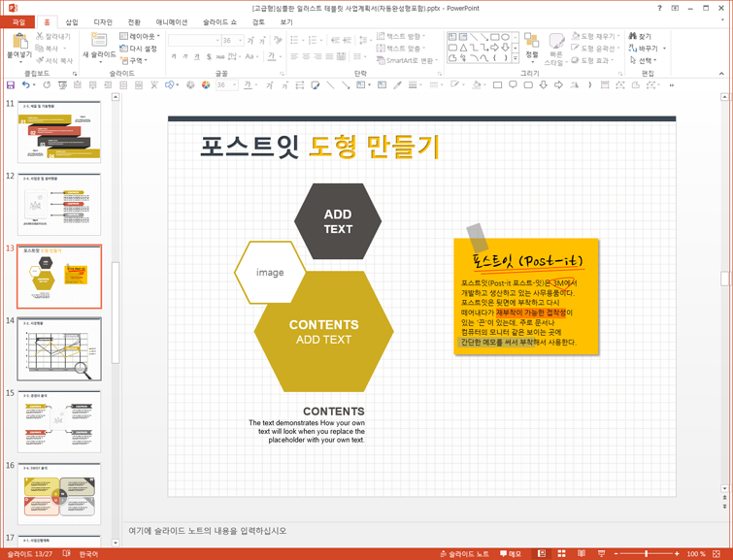Open the Transitions (전환) tab
This screenshot has height=560, width=733.
click(134, 22)
